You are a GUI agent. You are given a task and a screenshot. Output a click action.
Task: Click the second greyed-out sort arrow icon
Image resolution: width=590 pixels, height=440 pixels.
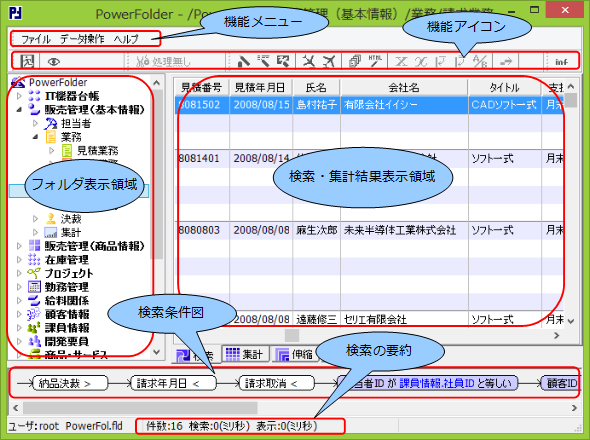point(459,61)
